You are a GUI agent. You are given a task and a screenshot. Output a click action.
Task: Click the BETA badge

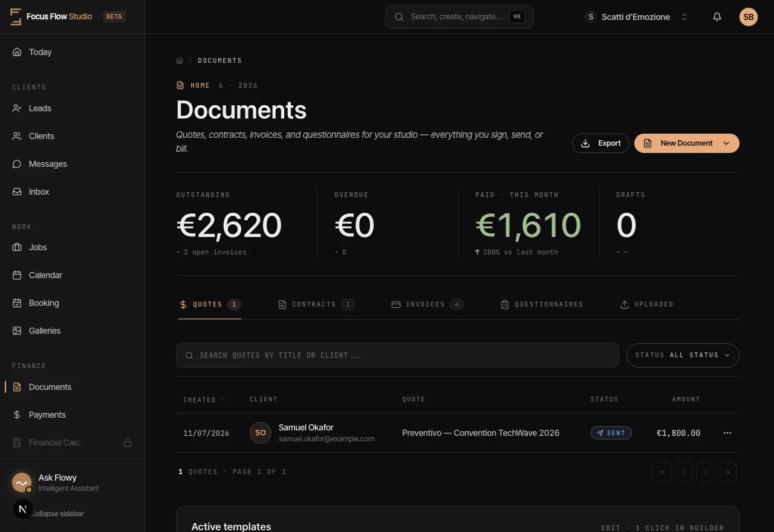coord(114,17)
